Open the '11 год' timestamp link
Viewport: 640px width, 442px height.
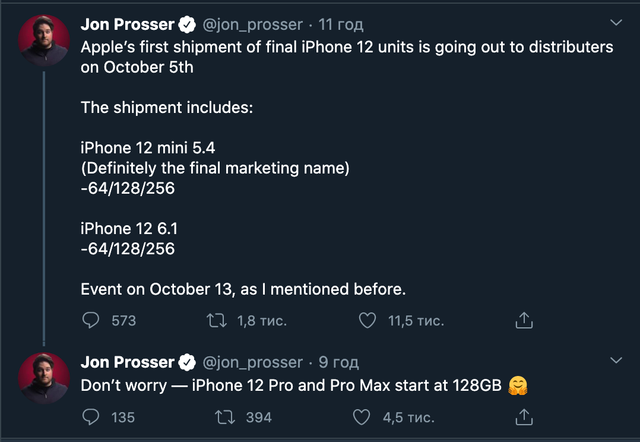coord(342,24)
